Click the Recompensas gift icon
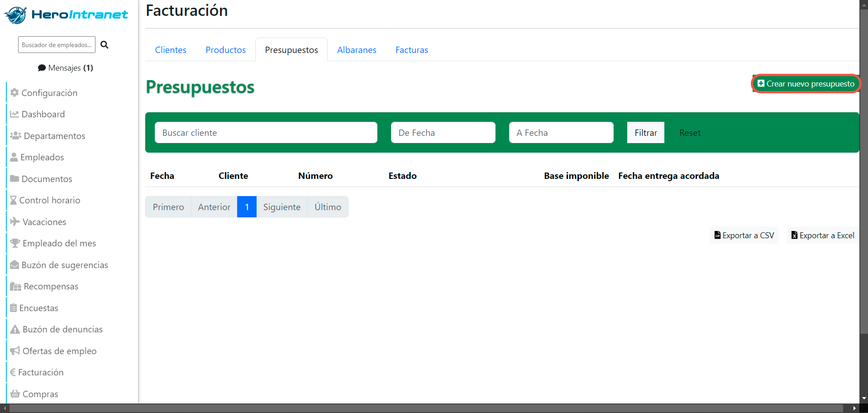Viewport: 868px width, 413px height. pos(16,286)
